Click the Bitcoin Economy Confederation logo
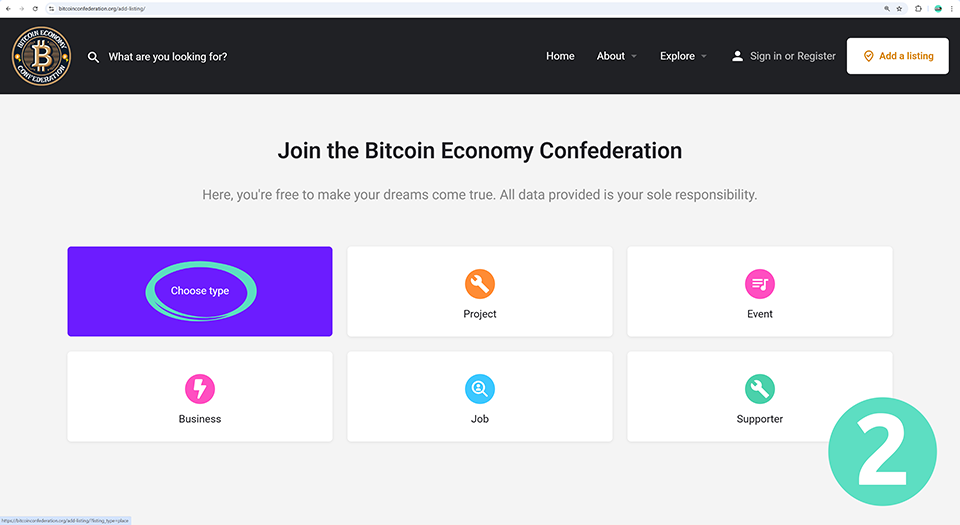Viewport: 960px width, 525px height. click(x=42, y=56)
